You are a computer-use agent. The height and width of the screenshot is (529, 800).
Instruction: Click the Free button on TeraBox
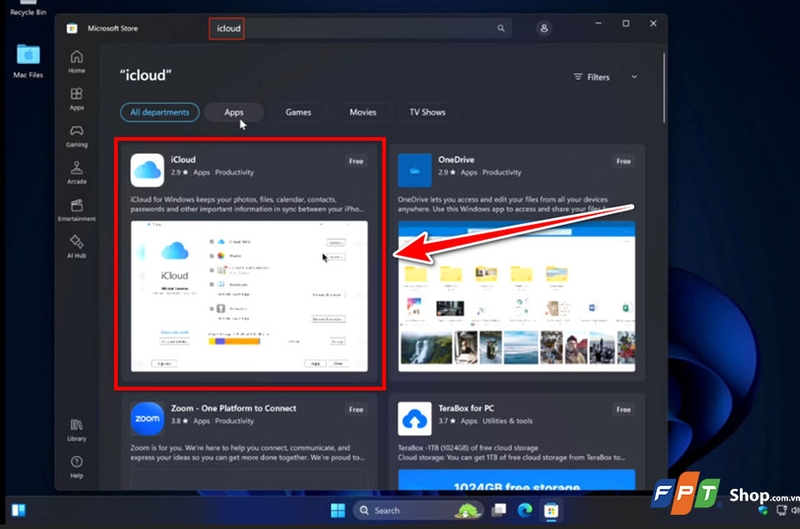[623, 410]
